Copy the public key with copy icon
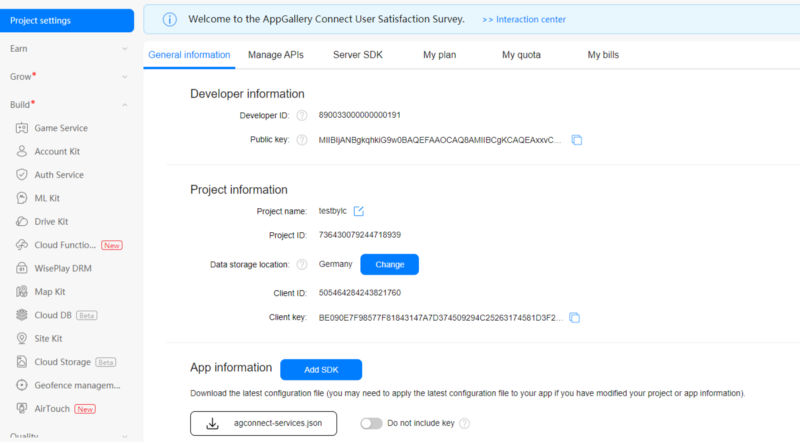Image resolution: width=800 pixels, height=442 pixels. [x=577, y=140]
